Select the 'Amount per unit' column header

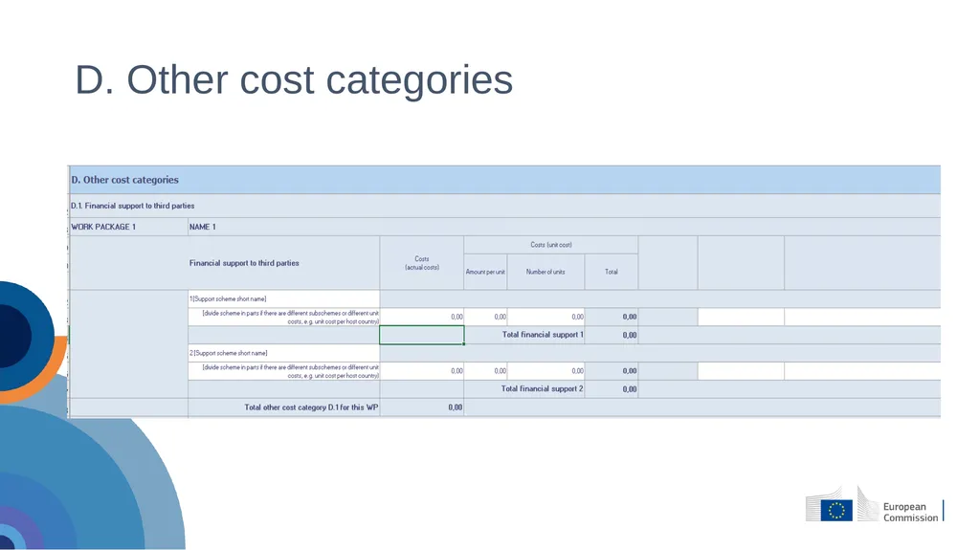[485, 272]
